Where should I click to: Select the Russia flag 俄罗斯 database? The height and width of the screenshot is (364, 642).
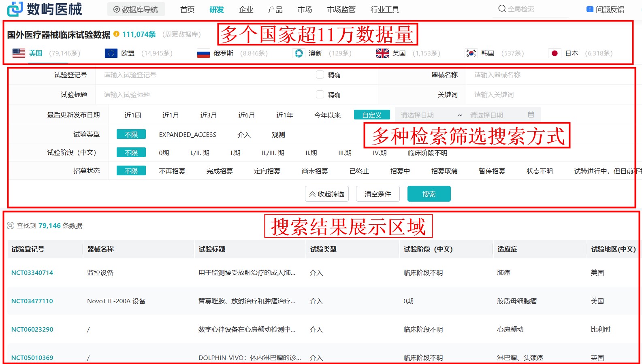[x=203, y=53]
